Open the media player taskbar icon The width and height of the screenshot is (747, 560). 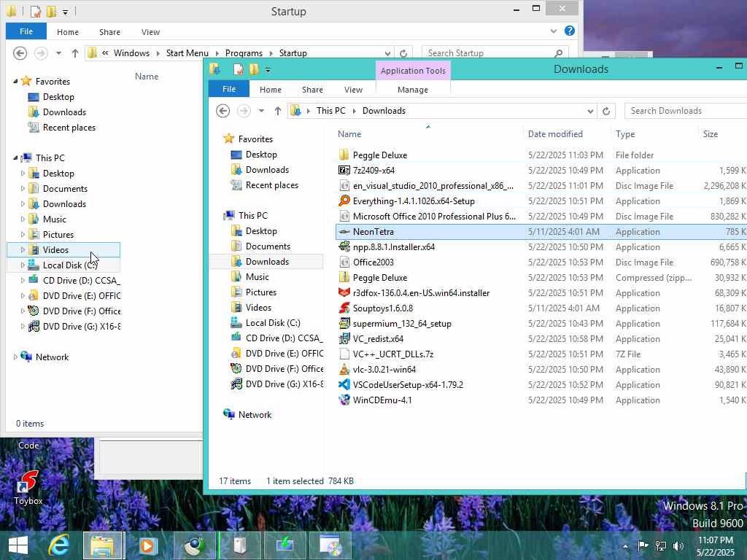pos(148,545)
